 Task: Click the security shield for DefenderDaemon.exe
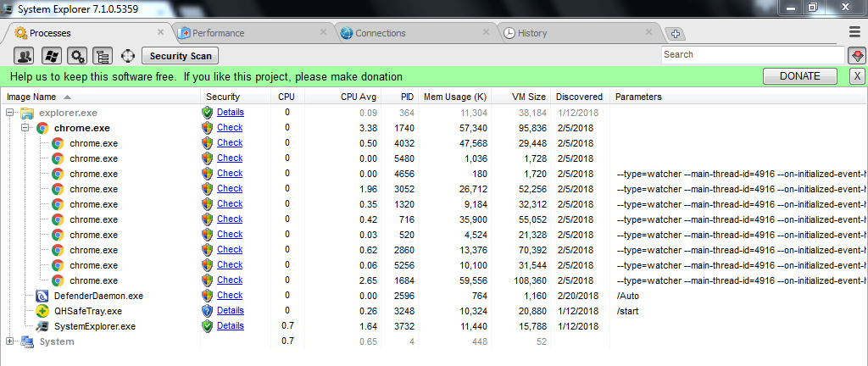point(207,296)
